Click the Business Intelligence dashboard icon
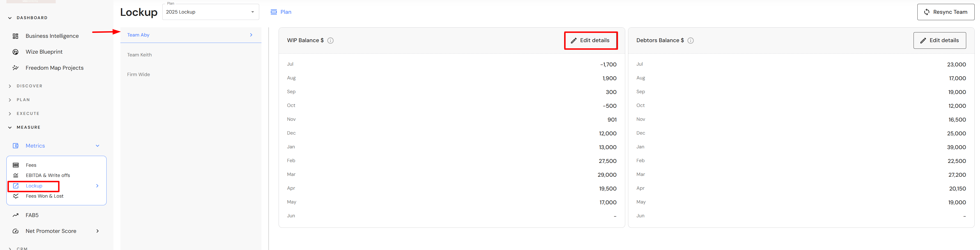 click(x=16, y=36)
